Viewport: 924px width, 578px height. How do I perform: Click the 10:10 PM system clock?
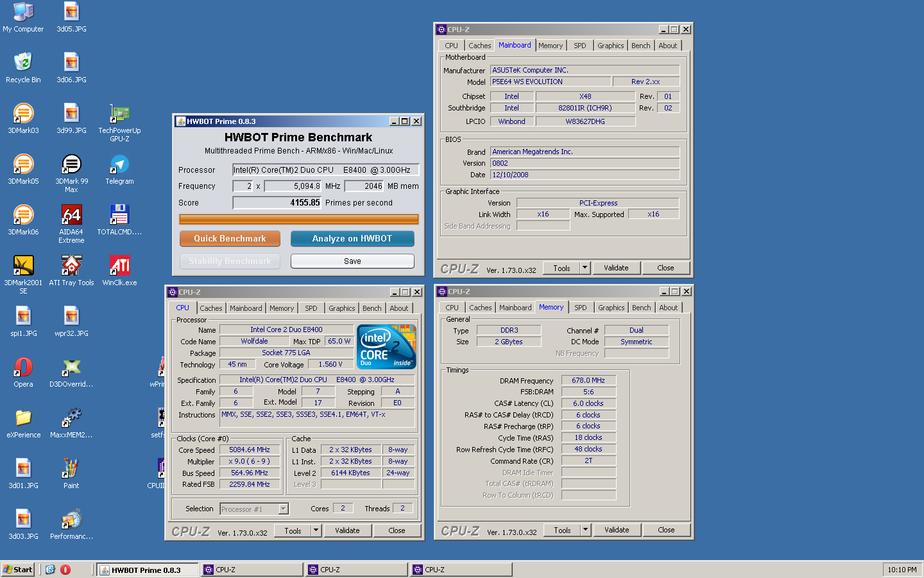[902, 570]
